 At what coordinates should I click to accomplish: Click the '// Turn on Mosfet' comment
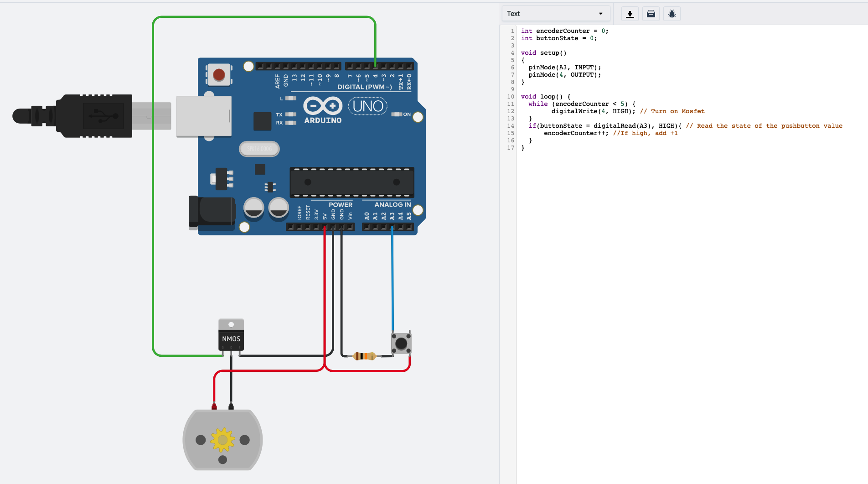[672, 111]
